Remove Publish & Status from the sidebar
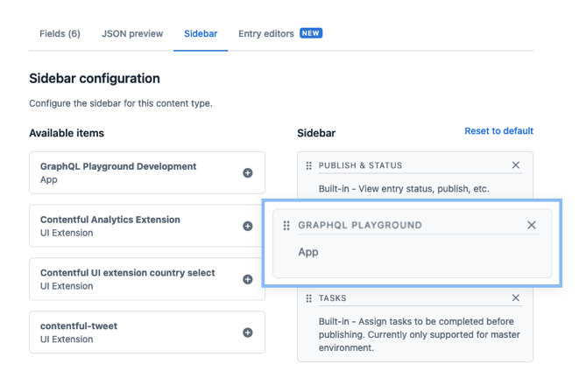 pyautogui.click(x=516, y=165)
